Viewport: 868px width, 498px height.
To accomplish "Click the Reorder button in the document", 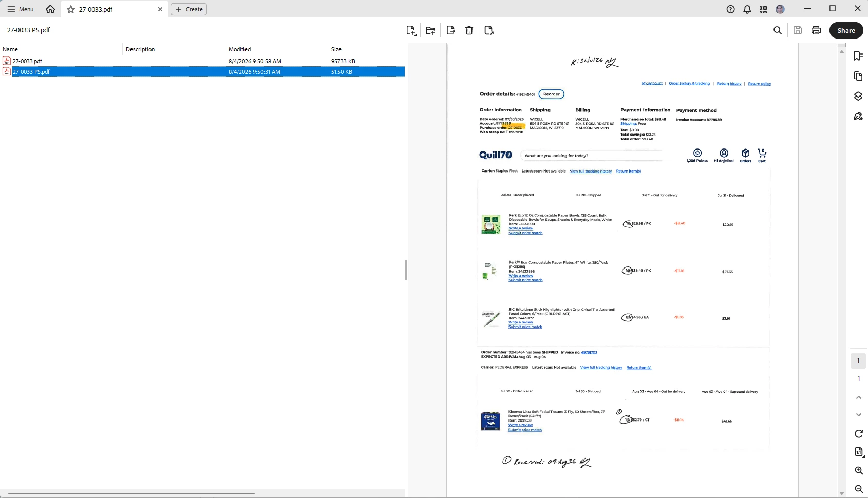I will [x=551, y=94].
